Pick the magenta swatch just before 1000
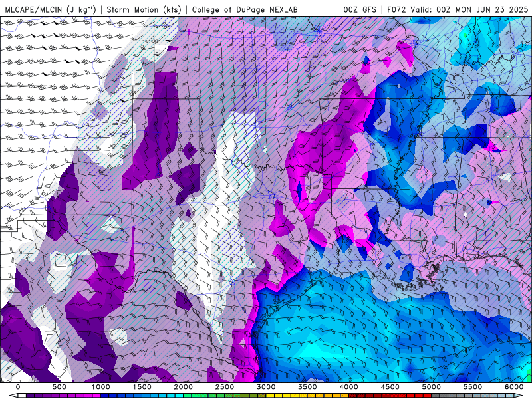This screenshot has height=399, width=532. click(96, 396)
